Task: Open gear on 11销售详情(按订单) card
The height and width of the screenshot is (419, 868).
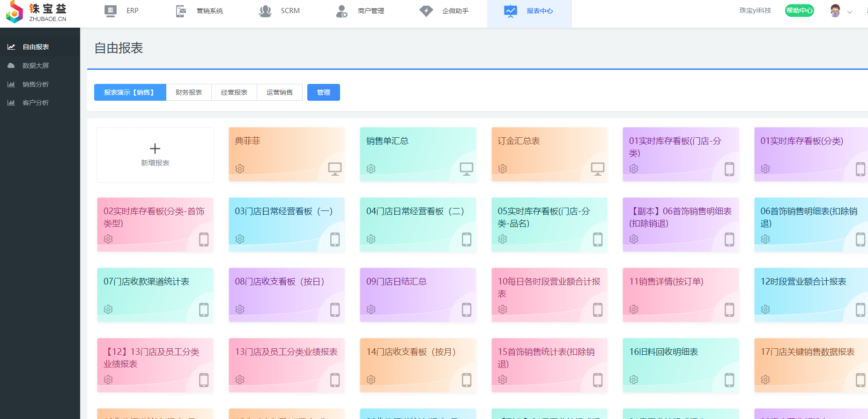Action: [x=634, y=309]
